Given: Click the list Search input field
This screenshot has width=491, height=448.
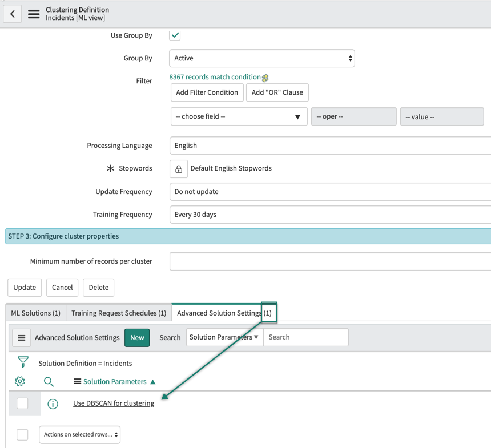Looking at the screenshot, I should (x=306, y=337).
